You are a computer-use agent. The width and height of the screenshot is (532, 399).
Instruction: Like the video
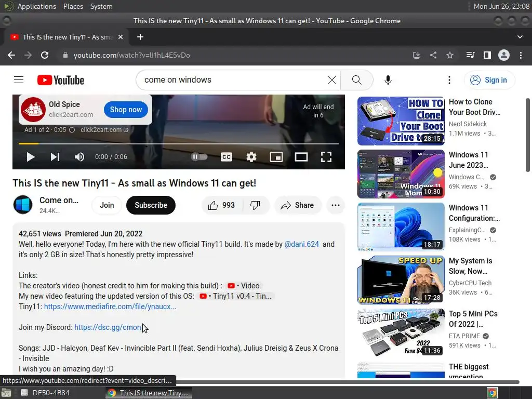click(222, 205)
